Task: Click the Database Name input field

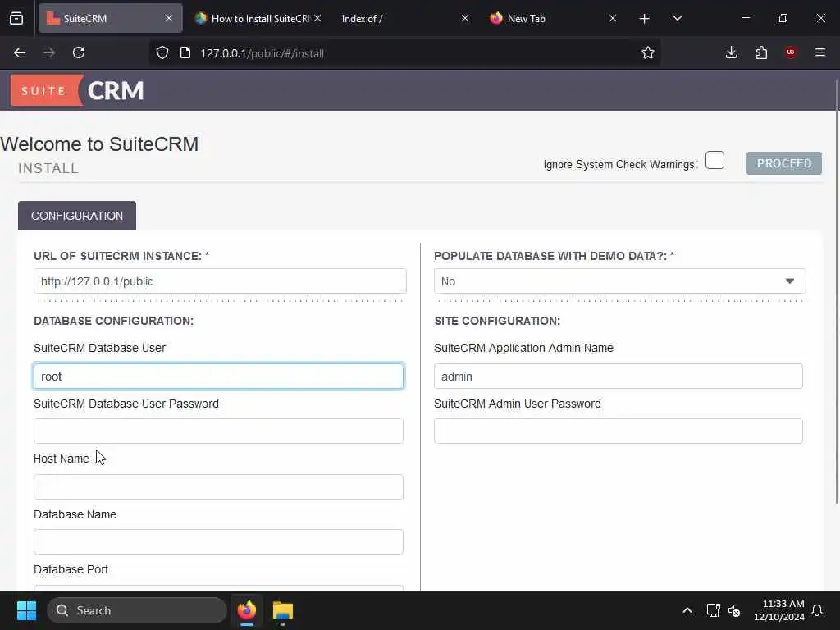Action: pos(218,541)
